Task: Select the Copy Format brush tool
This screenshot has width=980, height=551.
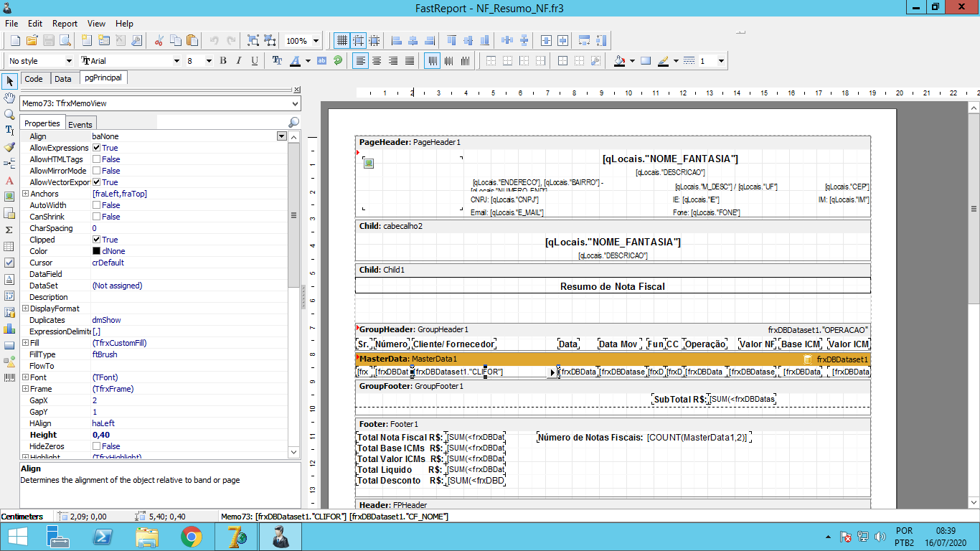Action: (9, 147)
